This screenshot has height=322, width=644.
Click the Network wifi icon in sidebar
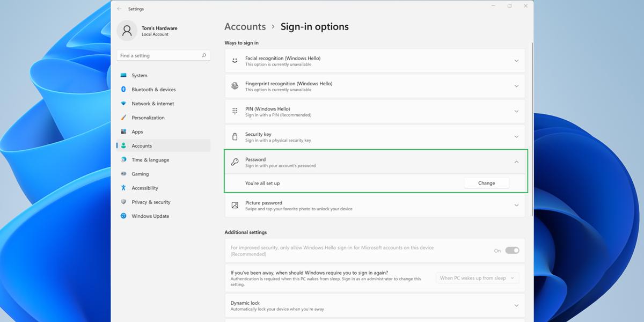point(123,104)
